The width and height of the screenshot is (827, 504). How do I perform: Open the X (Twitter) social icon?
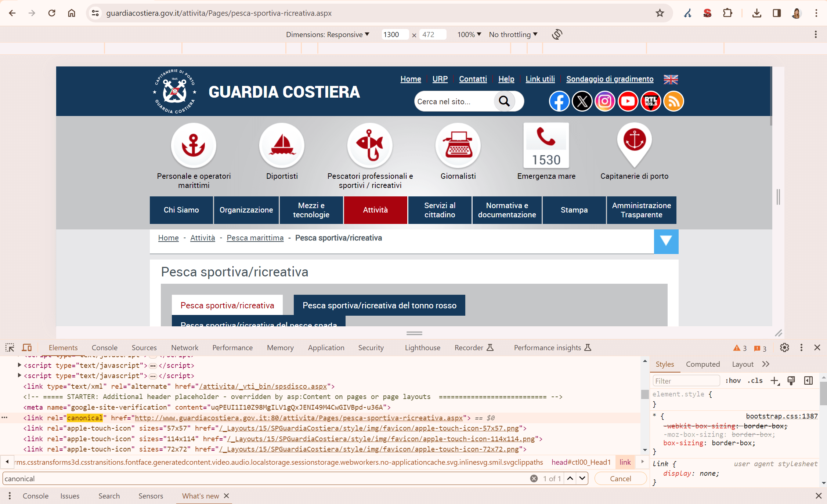click(x=582, y=101)
